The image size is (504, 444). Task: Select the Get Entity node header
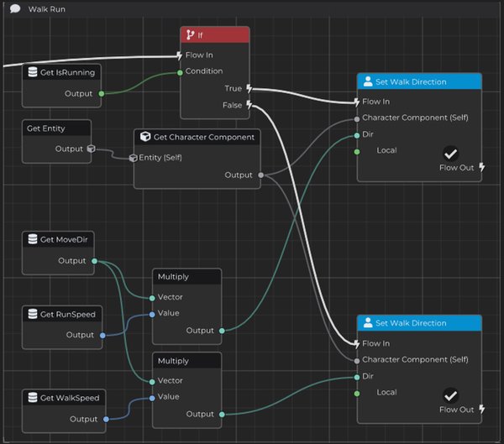[x=56, y=128]
